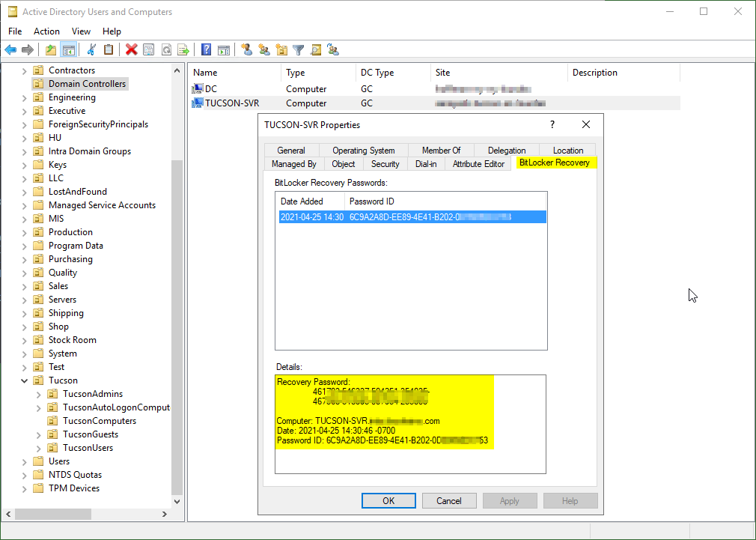Click the Back arrow toolbar icon

[x=10, y=49]
